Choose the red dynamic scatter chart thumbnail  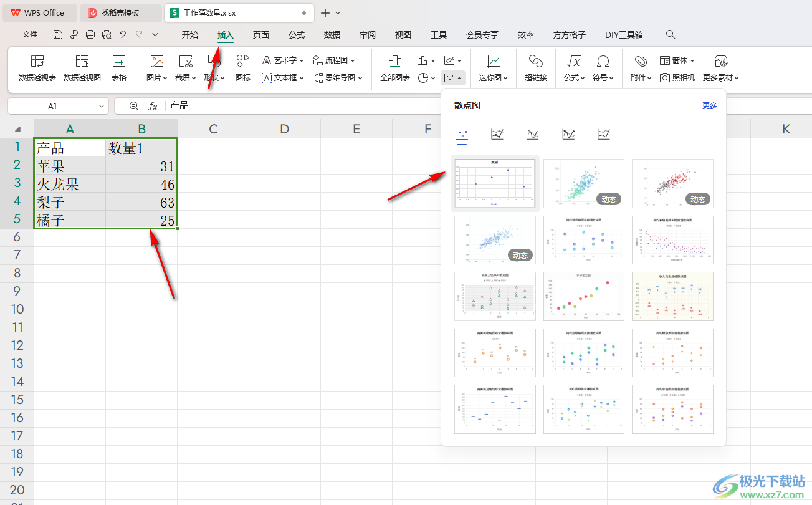[x=672, y=183]
